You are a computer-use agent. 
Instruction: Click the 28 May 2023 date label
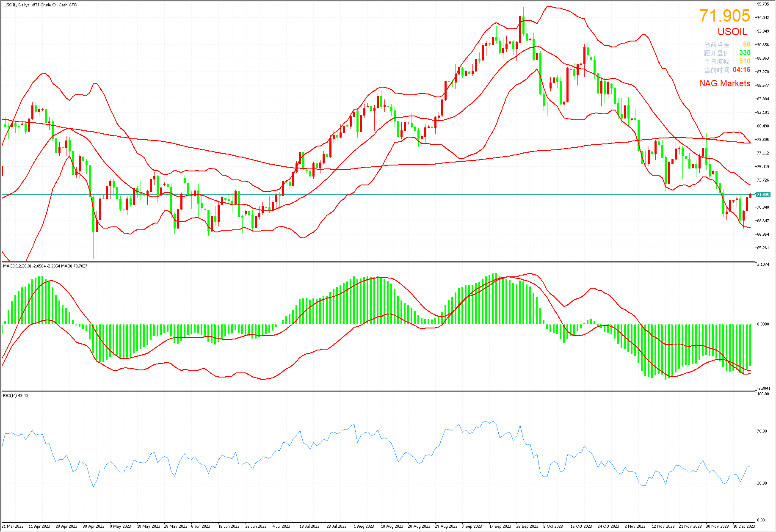tap(176, 526)
